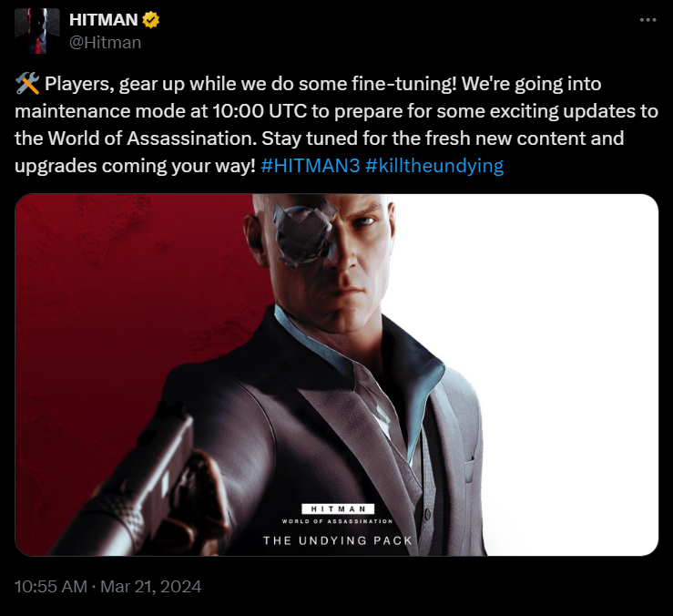Click World of Assassination subtitle in image
The width and height of the screenshot is (673, 616).
coord(337,521)
